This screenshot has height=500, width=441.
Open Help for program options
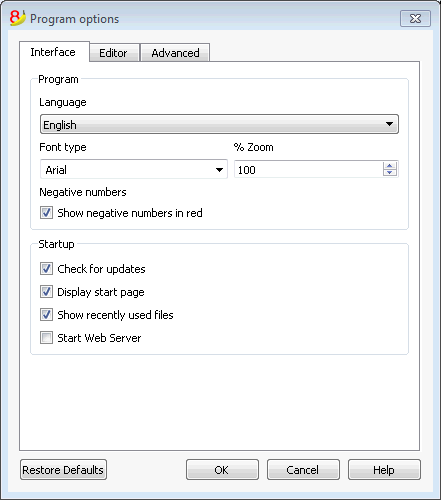(x=384, y=470)
